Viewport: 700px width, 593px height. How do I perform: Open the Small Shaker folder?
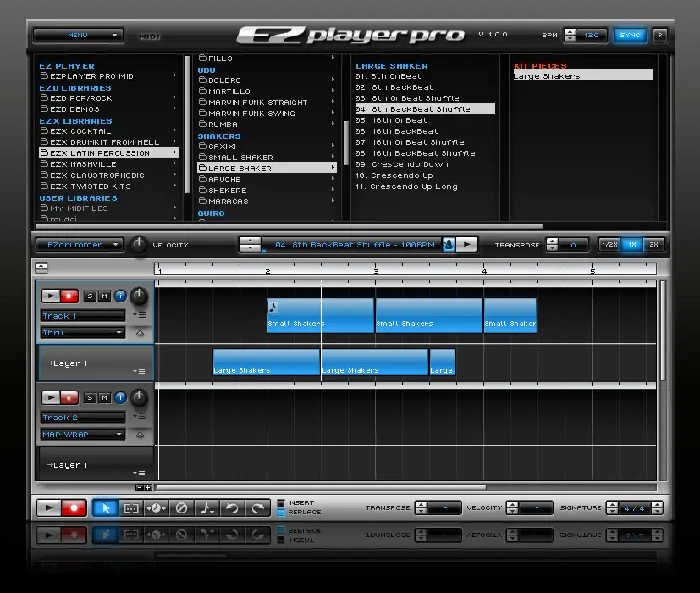(x=240, y=158)
